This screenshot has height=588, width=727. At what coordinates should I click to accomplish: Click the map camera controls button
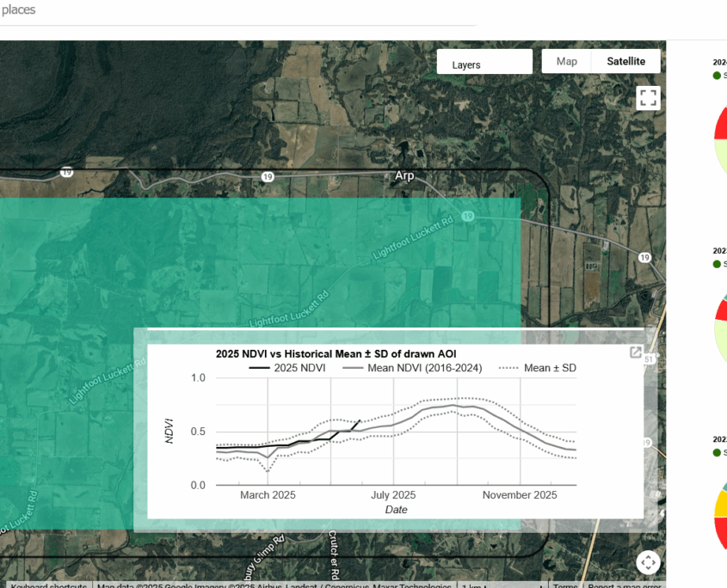(x=648, y=562)
